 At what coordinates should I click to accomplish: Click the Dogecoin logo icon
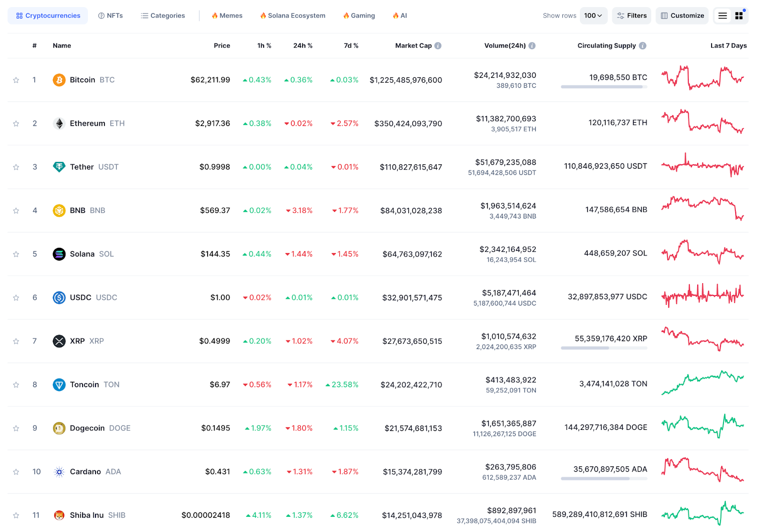tap(59, 428)
